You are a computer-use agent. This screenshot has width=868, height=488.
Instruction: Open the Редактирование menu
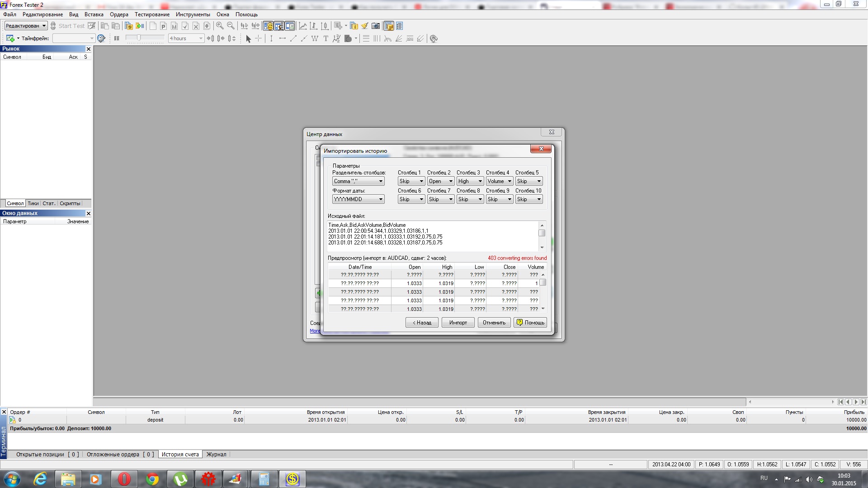43,14
